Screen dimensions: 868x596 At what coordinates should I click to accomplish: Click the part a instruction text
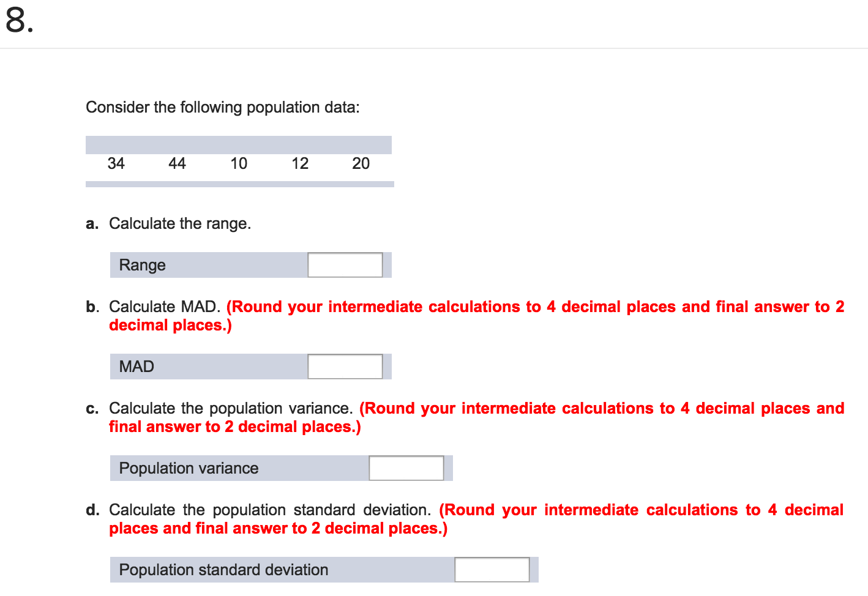pos(180,223)
